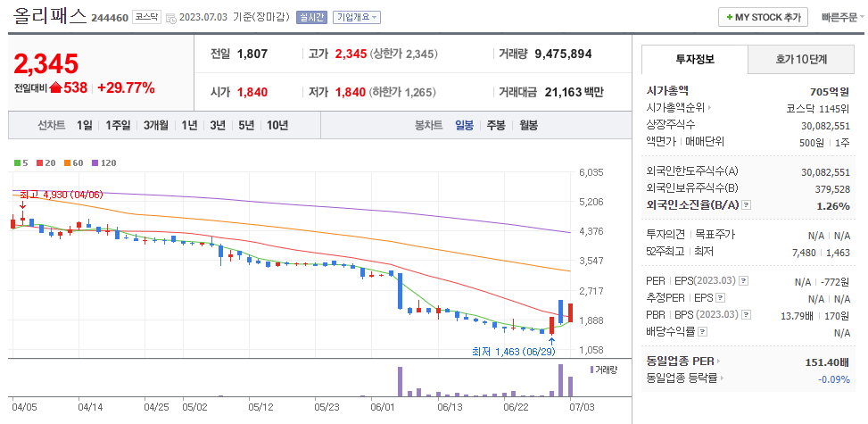Click the 올리패스 stock name heading
This screenshot has height=424, width=868.
50,15
